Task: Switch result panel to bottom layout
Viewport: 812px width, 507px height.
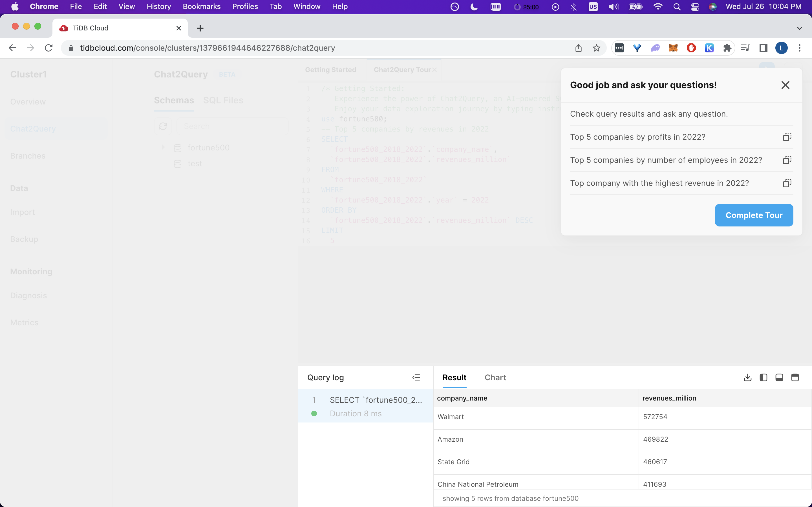Action: (779, 377)
